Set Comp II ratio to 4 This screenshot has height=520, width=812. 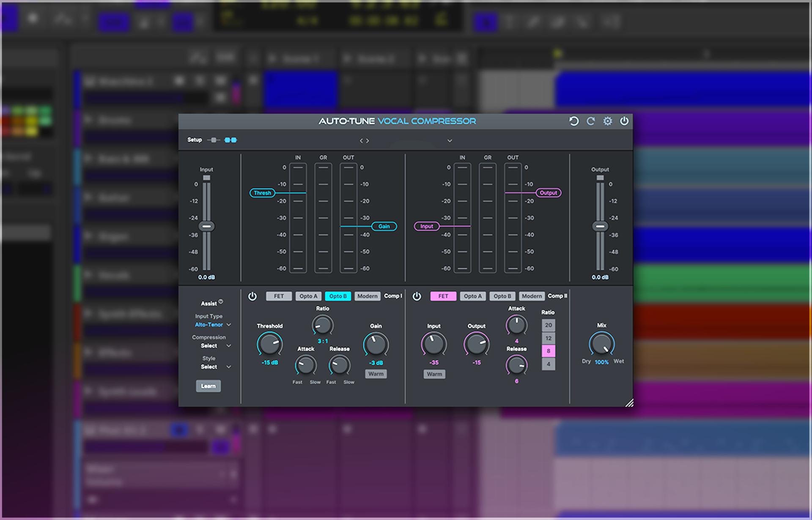(549, 364)
